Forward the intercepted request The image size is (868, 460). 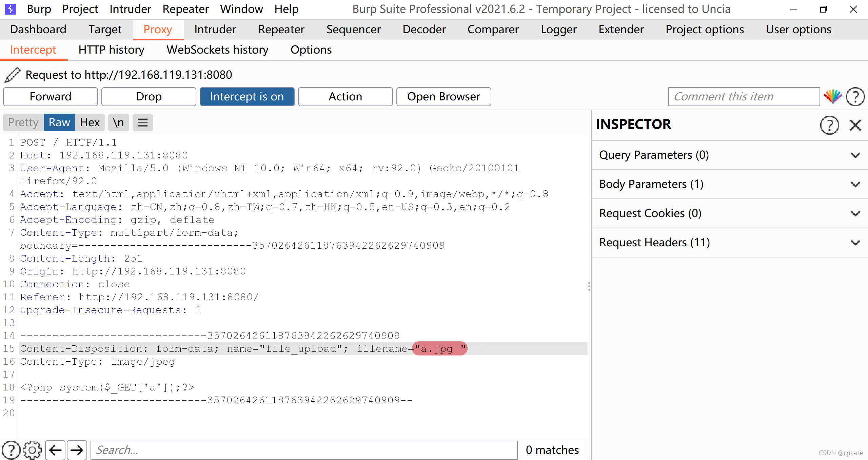point(51,97)
